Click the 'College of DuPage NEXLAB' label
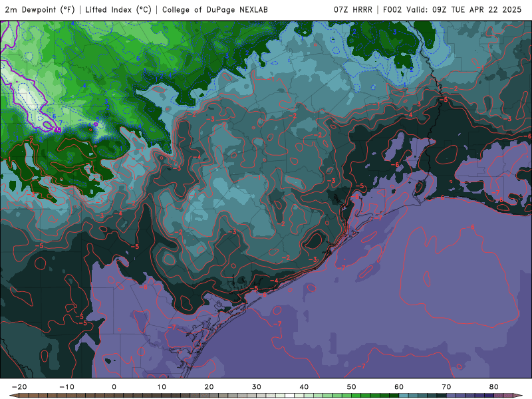The width and height of the screenshot is (532, 399). [215, 9]
